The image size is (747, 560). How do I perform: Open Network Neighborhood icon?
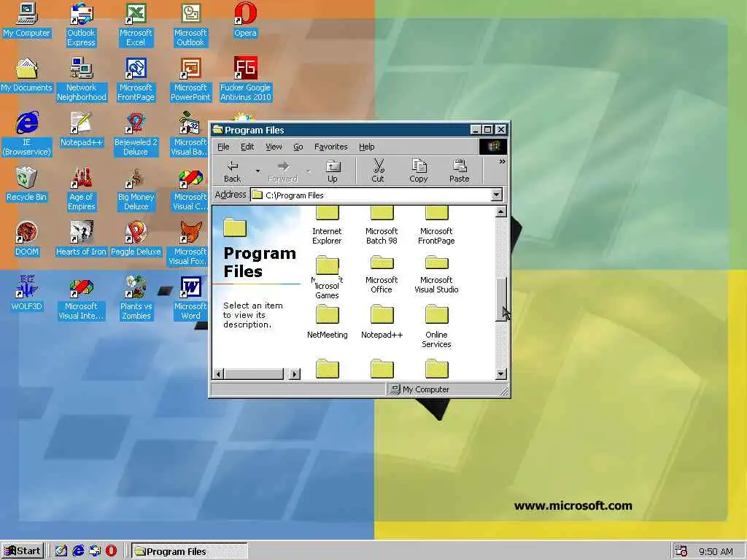[82, 79]
